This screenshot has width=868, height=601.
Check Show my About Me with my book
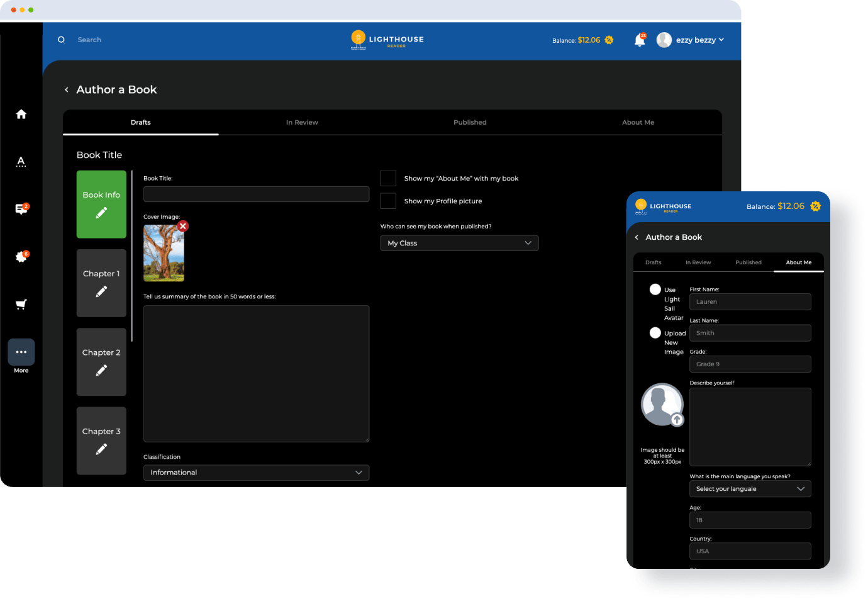(388, 178)
